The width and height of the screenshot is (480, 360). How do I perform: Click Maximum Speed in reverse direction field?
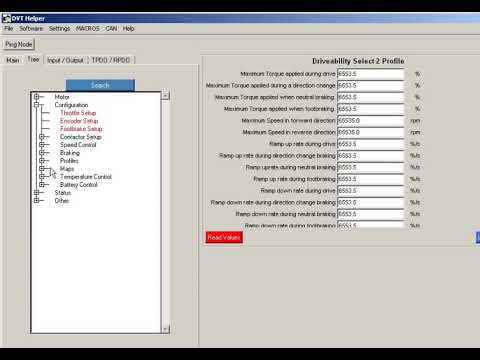click(371, 132)
